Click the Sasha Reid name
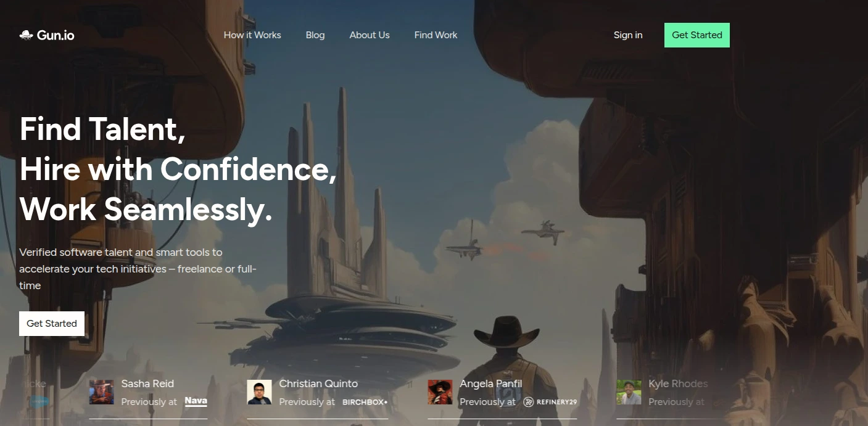The height and width of the screenshot is (426, 868). point(147,383)
